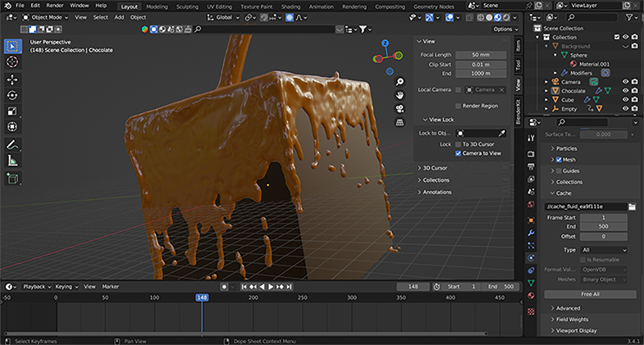Viewport: 644px width, 345px height.
Task: Select the Scale tool
Action: point(12,111)
